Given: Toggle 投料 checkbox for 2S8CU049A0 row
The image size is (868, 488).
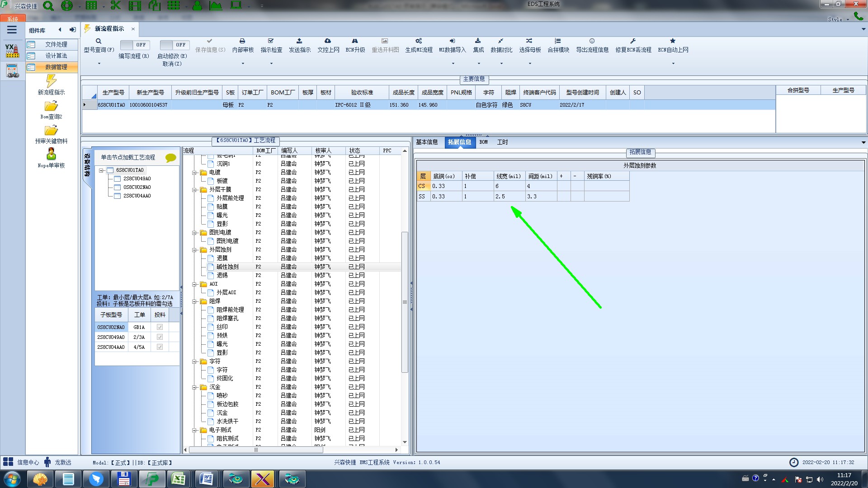Looking at the screenshot, I should click(160, 337).
